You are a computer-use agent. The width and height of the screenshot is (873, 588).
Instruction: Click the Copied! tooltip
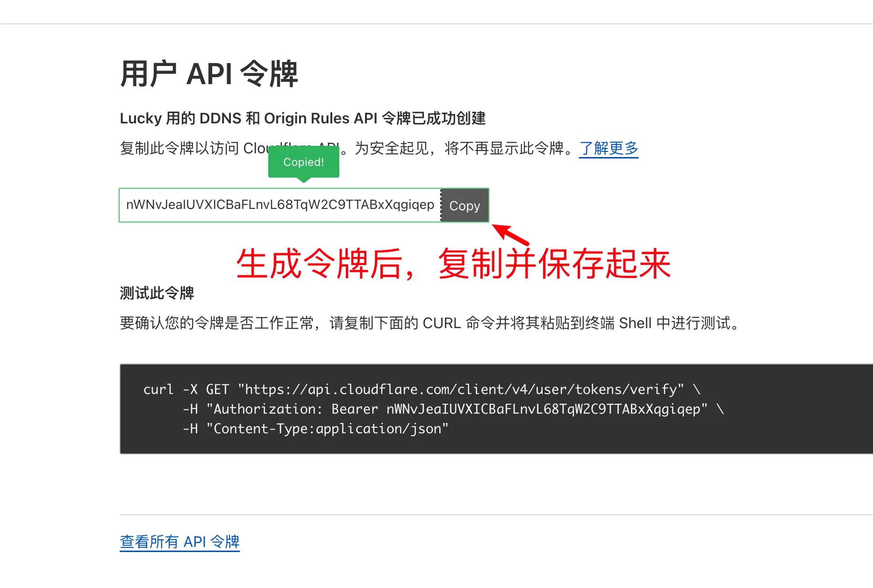click(304, 163)
